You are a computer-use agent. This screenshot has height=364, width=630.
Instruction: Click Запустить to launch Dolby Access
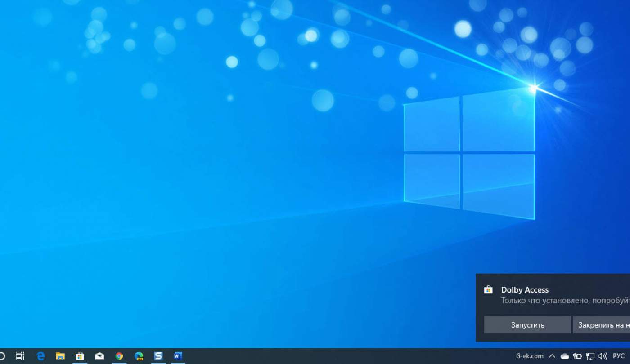(x=527, y=325)
